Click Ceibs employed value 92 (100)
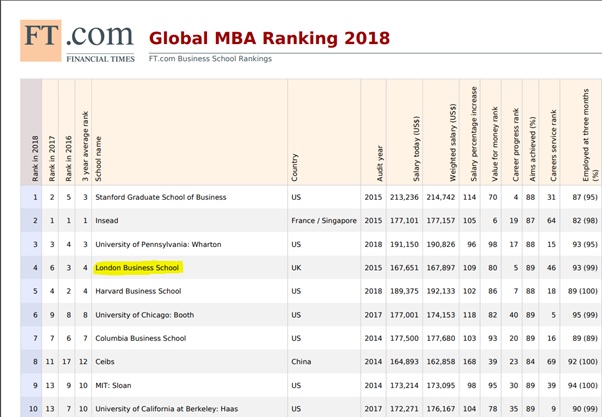The width and height of the screenshot is (602, 417). (x=583, y=362)
